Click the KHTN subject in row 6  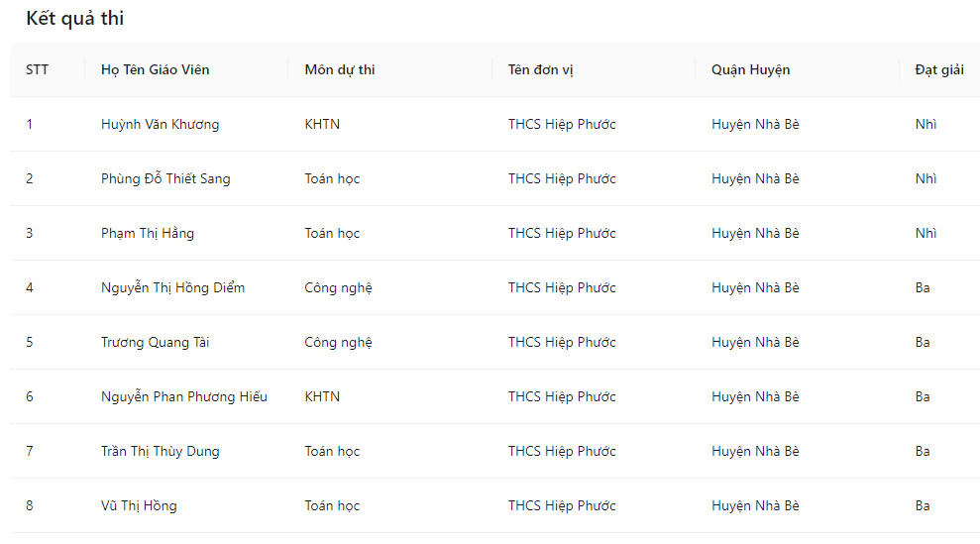(x=322, y=396)
